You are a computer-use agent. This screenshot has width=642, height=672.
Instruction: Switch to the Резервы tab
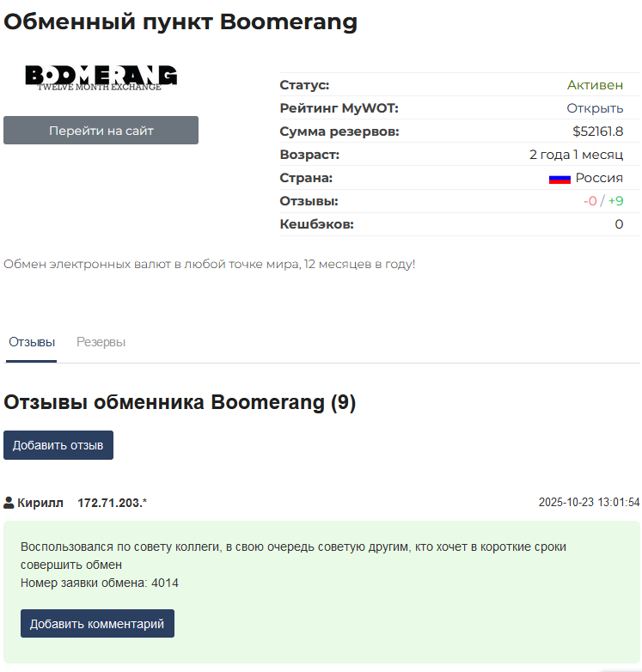coord(101,342)
